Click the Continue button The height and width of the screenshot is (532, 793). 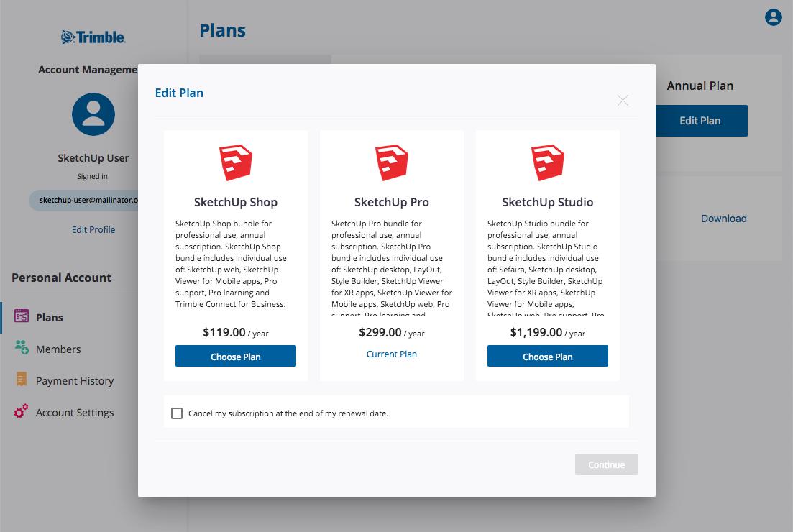pyautogui.click(x=606, y=464)
